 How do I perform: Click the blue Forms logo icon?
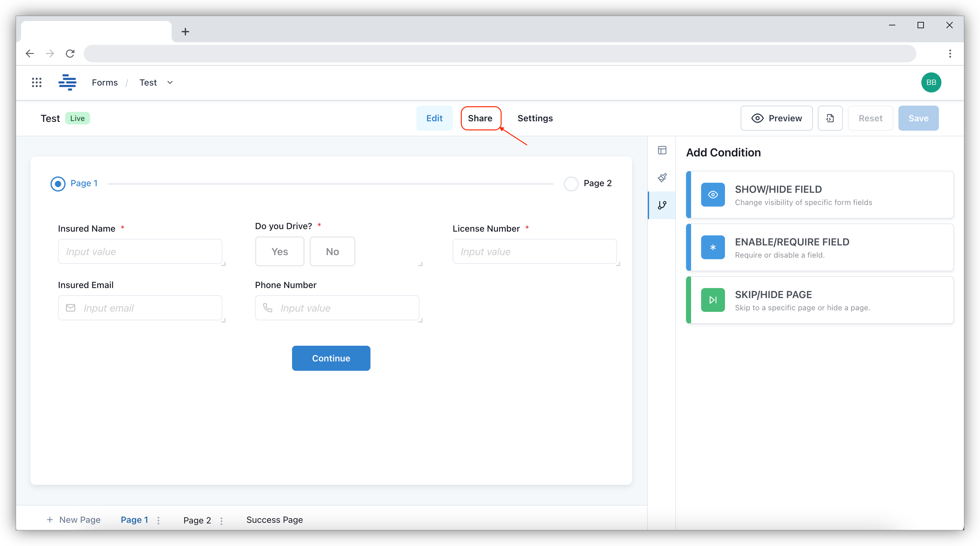point(67,82)
